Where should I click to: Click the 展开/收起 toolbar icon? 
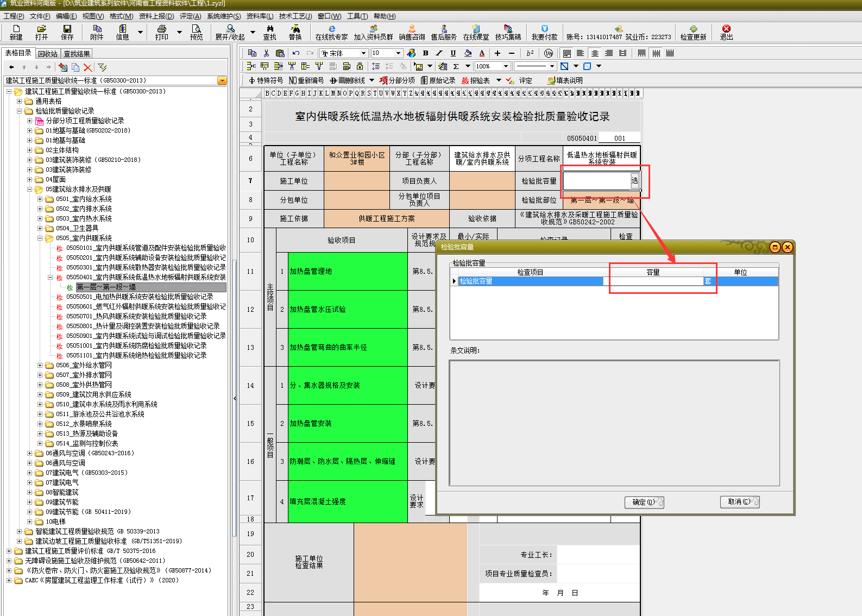tap(230, 33)
